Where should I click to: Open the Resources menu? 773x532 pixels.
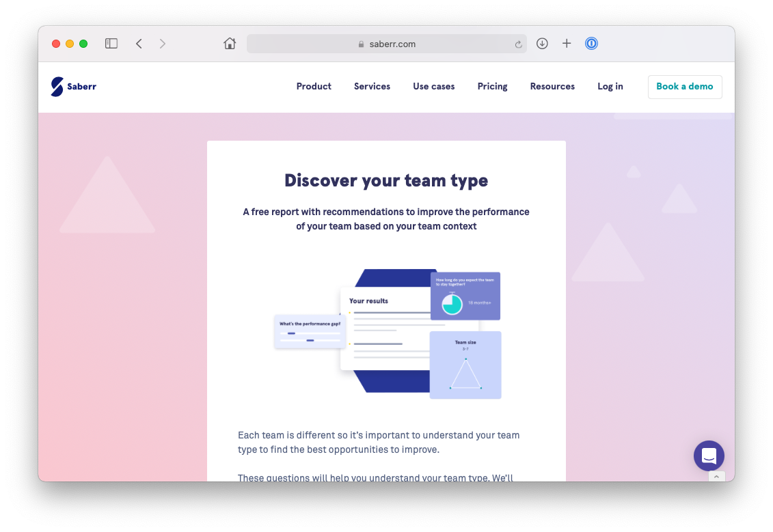[x=552, y=86]
